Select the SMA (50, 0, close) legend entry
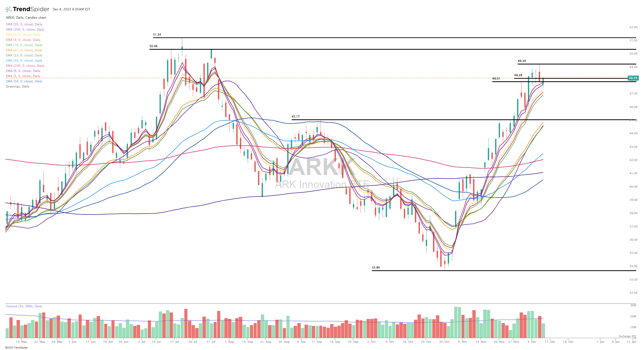 [x=24, y=81]
